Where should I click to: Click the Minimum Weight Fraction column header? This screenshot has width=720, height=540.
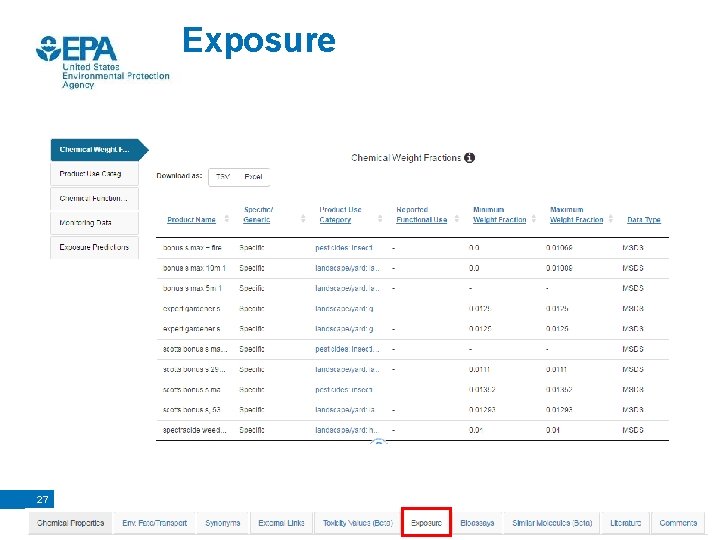click(500, 214)
